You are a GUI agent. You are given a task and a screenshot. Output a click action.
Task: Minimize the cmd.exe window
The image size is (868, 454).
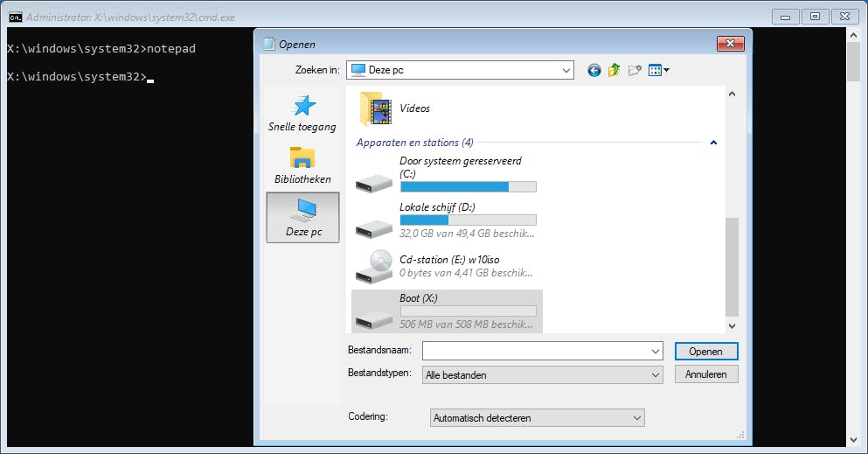786,17
